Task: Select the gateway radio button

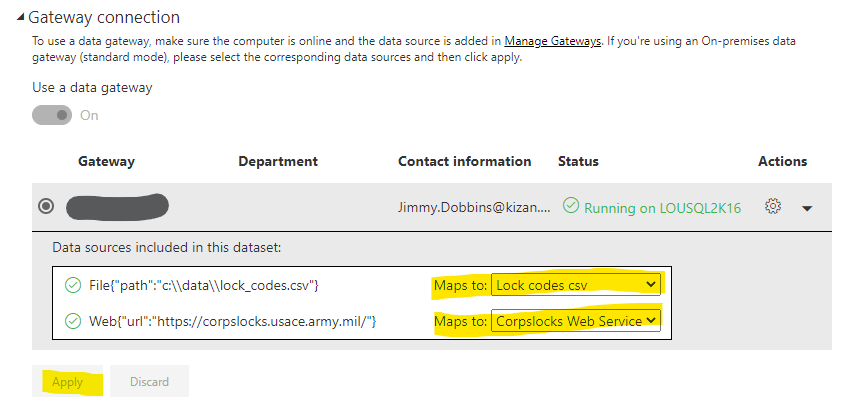Action: (x=46, y=207)
